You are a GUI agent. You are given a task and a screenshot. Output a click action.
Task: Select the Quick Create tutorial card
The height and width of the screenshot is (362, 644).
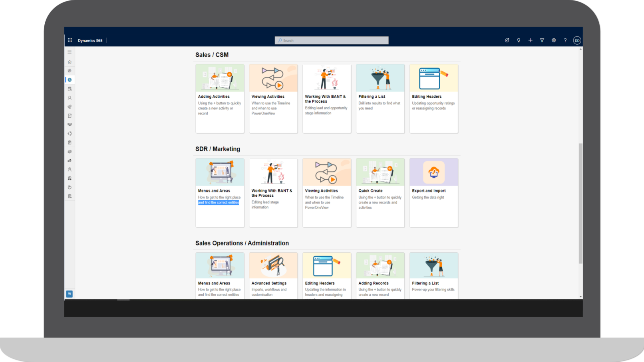[x=380, y=193]
